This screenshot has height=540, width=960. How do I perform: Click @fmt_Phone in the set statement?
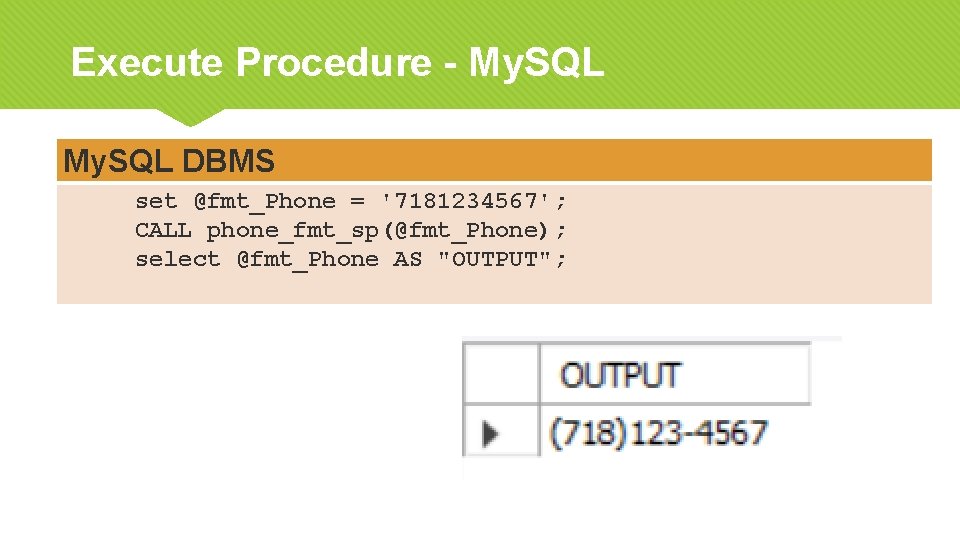(263, 201)
